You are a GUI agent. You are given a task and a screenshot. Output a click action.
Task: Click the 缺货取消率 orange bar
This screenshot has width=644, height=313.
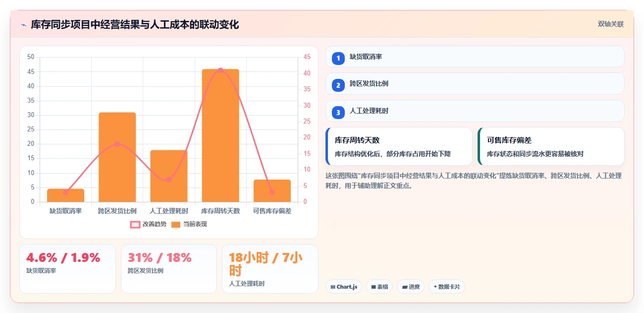[65, 195]
